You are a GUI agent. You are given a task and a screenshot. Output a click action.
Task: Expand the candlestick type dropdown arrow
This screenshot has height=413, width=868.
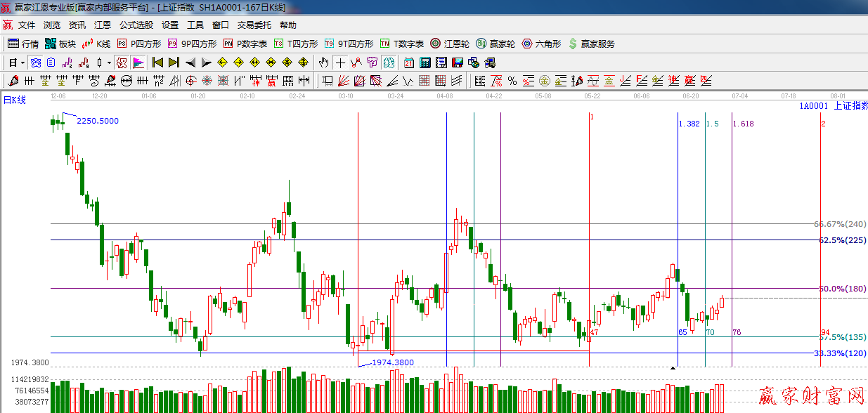[x=109, y=63]
